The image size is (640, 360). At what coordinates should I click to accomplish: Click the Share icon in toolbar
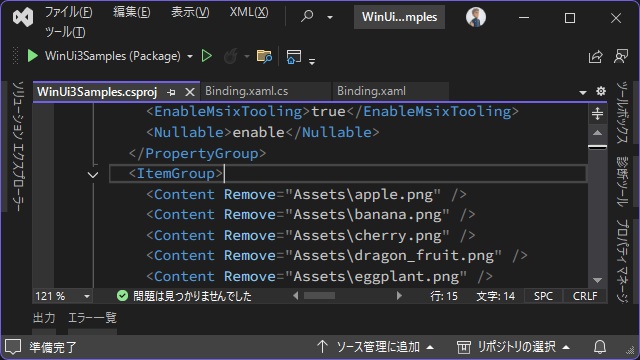(x=596, y=56)
